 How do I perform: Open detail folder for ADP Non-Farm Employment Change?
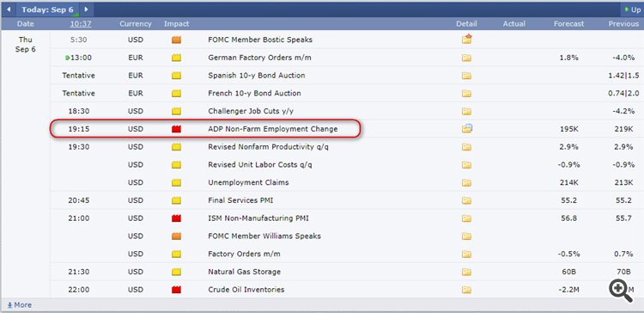click(466, 129)
